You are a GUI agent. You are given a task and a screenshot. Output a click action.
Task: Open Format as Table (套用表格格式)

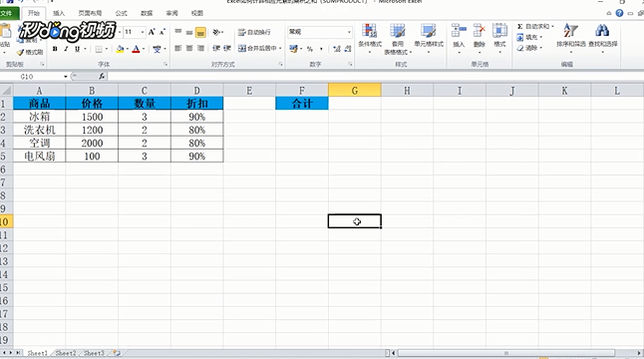tap(398, 39)
